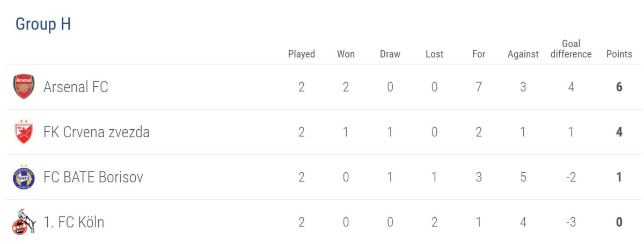Open the 1. FC Köln team link

point(74,222)
